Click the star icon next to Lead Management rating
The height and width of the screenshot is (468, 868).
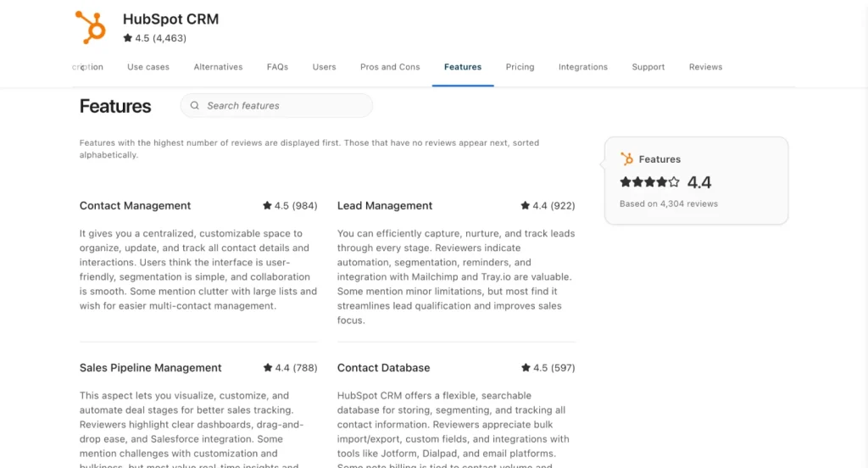[526, 205]
